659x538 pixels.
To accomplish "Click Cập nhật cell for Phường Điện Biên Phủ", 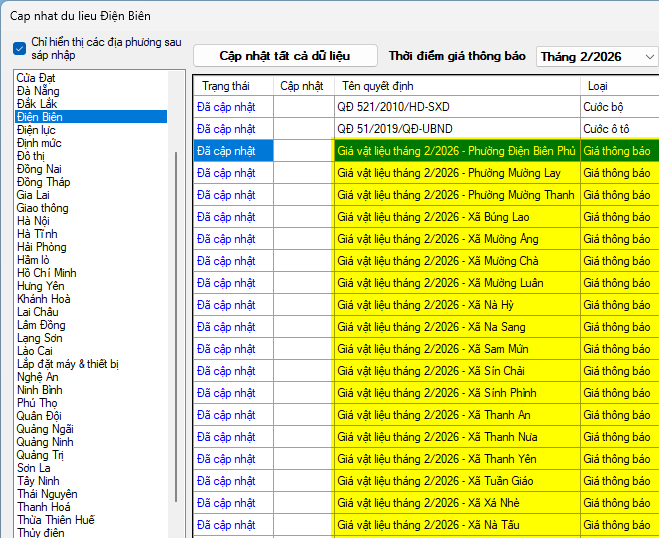I will tap(303, 151).
